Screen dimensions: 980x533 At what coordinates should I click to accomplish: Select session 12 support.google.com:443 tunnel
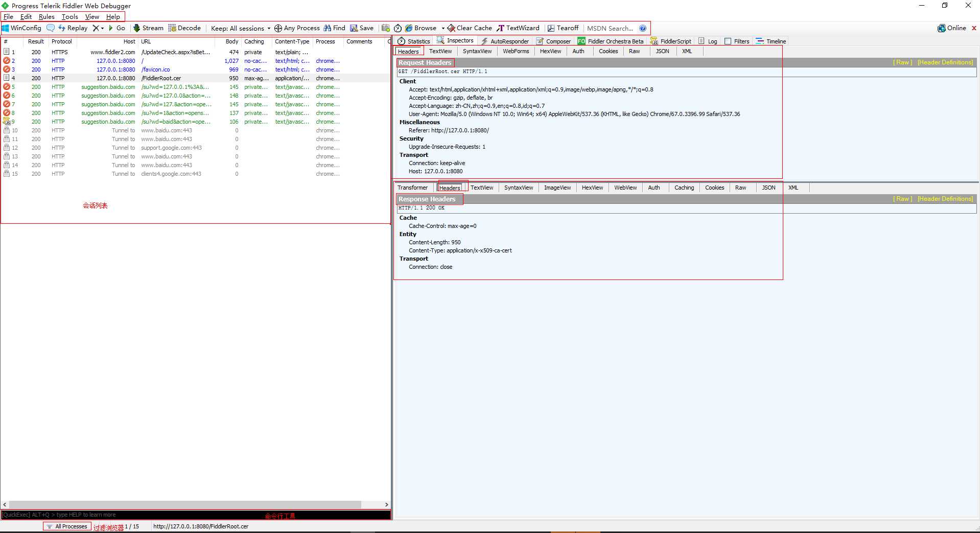tap(196, 148)
